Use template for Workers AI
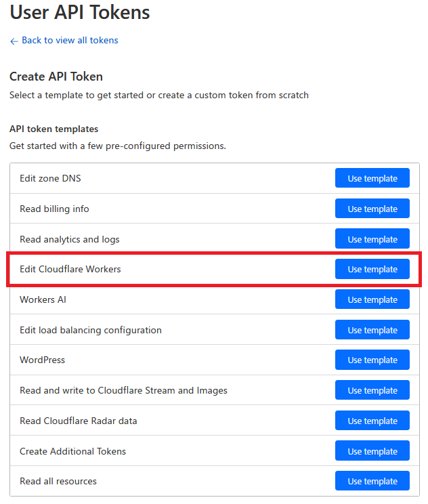The image size is (428, 504). click(372, 299)
